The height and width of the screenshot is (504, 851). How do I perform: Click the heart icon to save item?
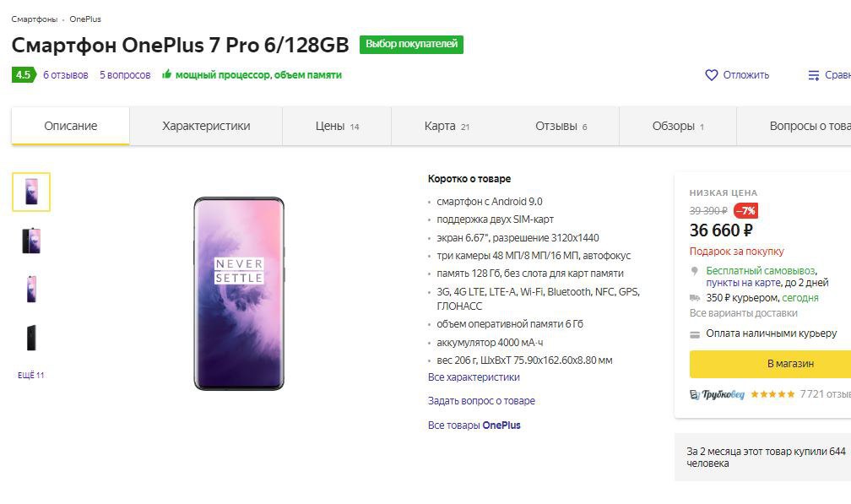point(711,75)
